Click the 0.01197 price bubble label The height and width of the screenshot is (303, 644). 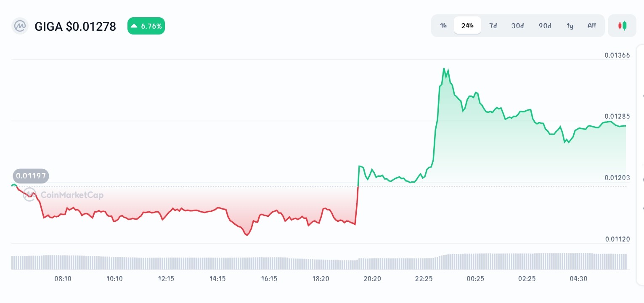[31, 176]
